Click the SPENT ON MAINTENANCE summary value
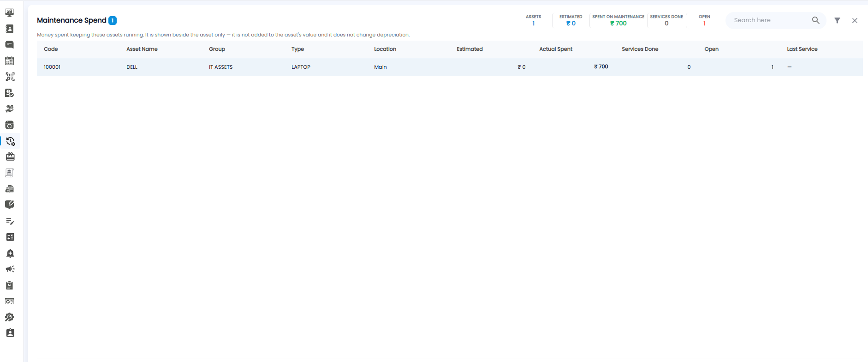 [618, 23]
